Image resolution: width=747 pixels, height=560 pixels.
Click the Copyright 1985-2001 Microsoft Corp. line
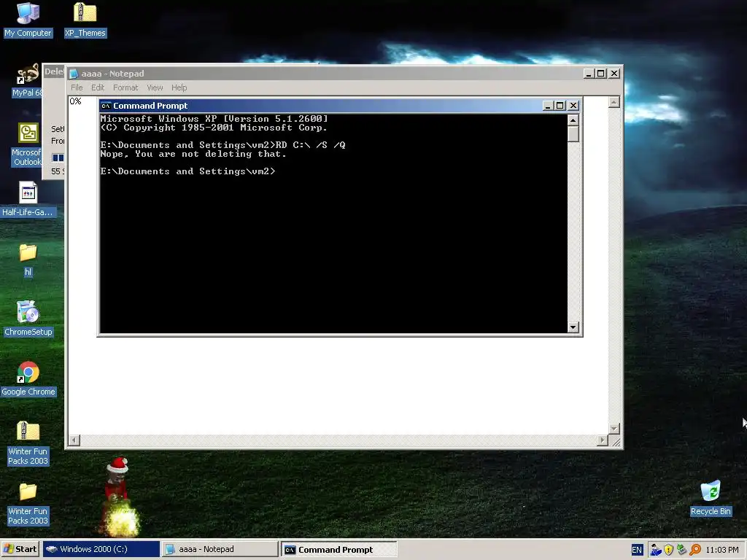(x=214, y=128)
